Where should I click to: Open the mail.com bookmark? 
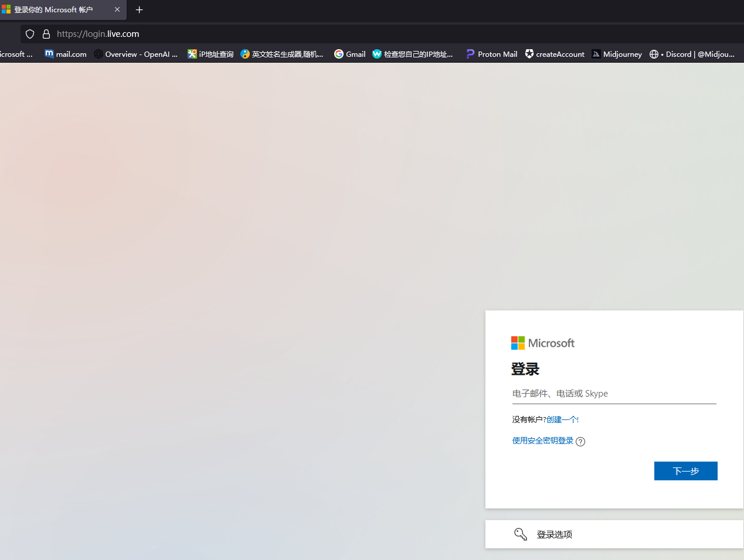(66, 54)
